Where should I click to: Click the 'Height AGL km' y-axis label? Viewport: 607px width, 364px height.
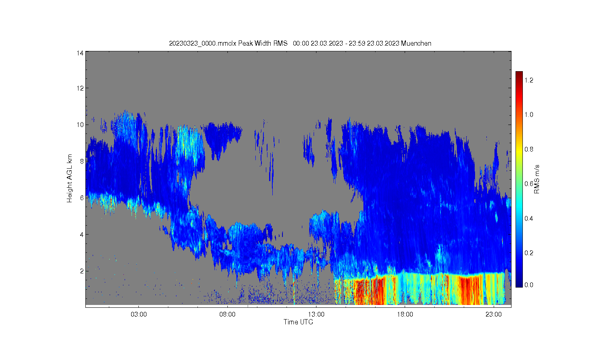click(70, 178)
